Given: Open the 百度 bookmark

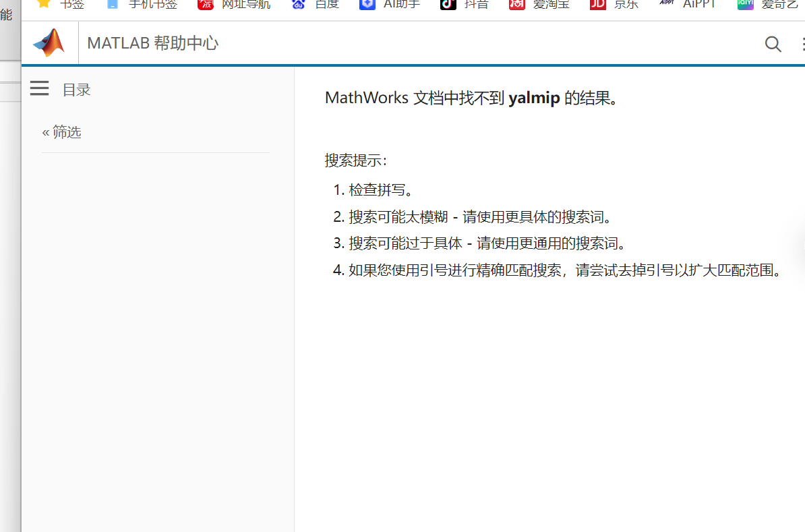Looking at the screenshot, I should (x=316, y=4).
